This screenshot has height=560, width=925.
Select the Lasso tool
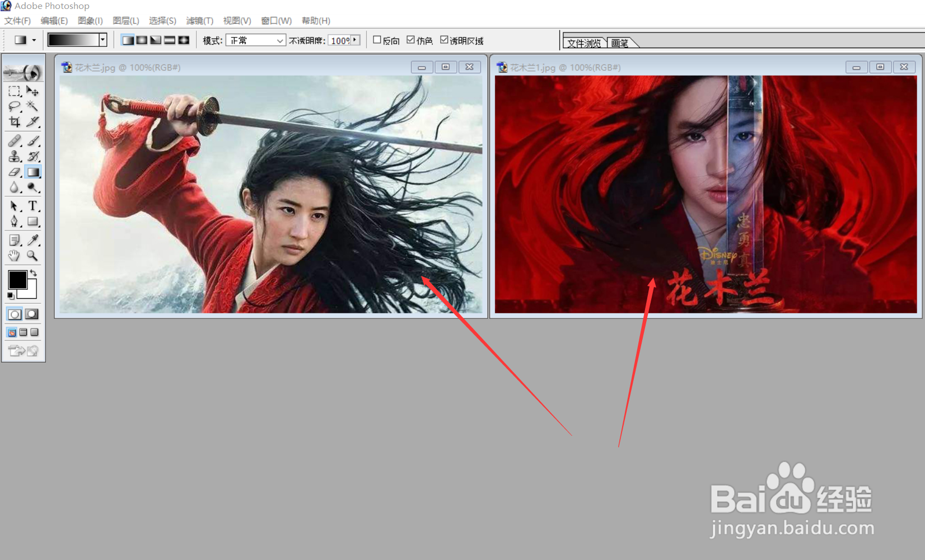click(x=15, y=106)
